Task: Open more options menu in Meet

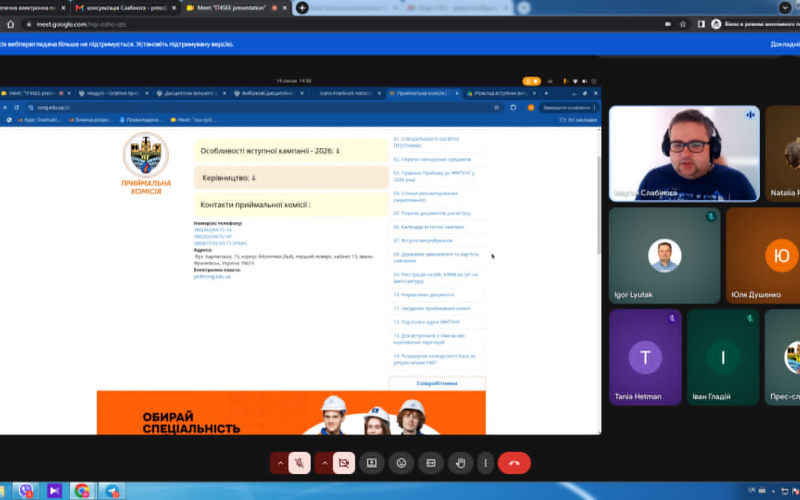Action: click(x=485, y=463)
